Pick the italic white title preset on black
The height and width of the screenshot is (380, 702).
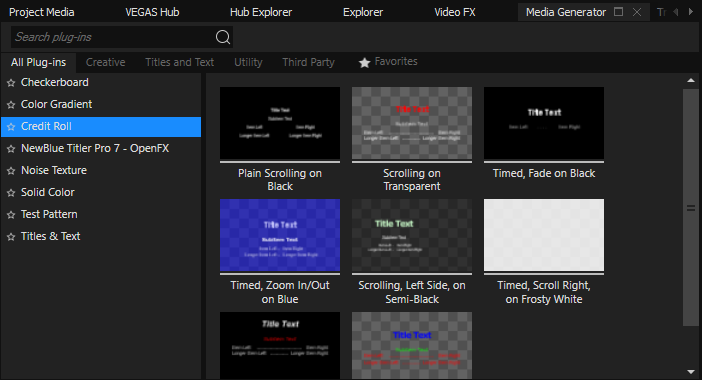click(x=280, y=346)
